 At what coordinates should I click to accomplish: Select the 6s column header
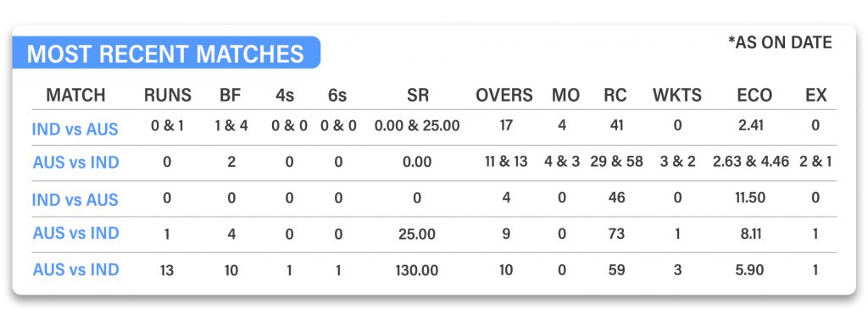point(337,95)
